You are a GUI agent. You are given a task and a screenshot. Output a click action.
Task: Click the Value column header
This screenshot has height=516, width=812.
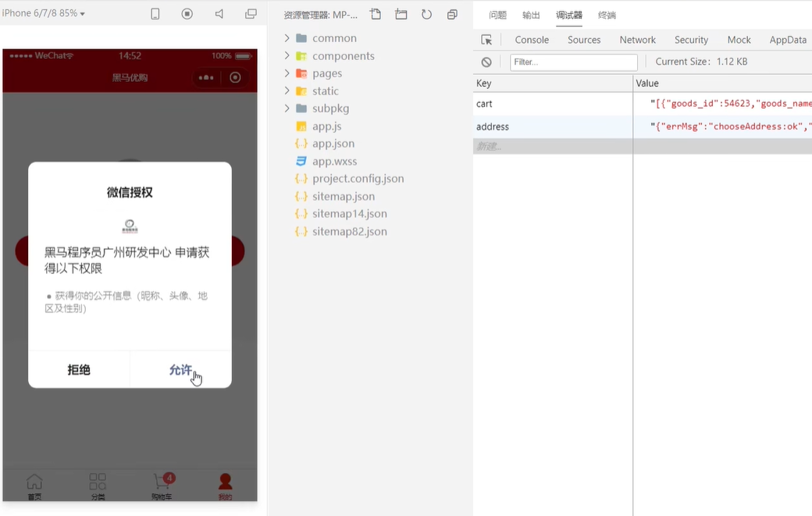click(x=722, y=84)
